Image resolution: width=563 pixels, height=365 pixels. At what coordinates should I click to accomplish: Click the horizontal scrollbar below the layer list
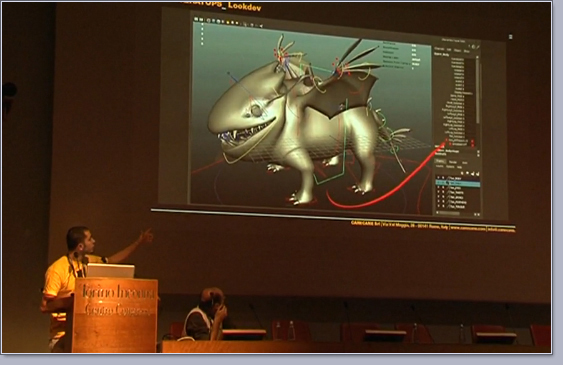449,213
